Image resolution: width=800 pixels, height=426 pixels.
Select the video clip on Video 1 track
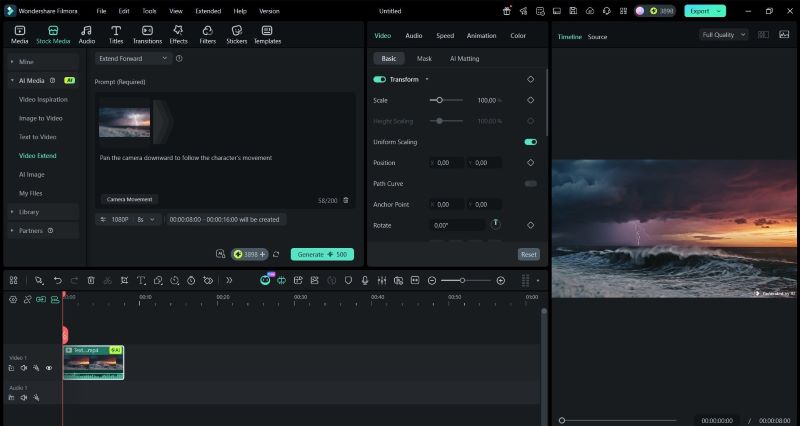coord(93,362)
